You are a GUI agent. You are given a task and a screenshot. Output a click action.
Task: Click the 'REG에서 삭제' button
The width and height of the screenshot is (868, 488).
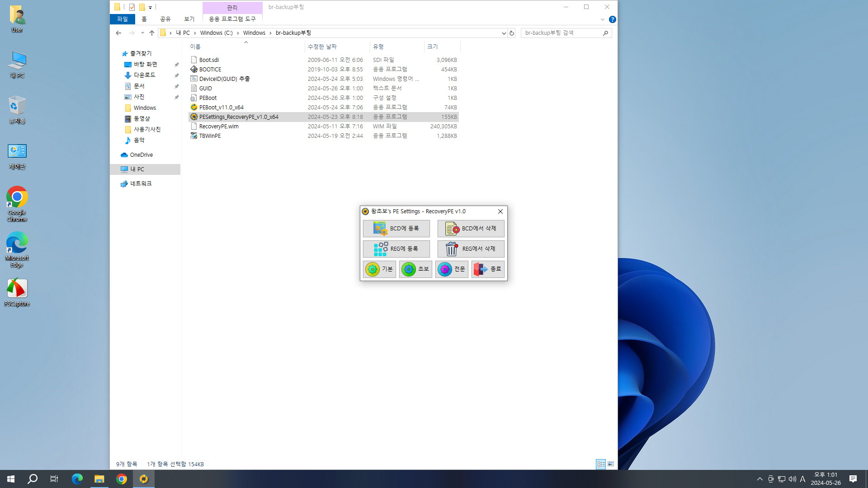pos(471,249)
